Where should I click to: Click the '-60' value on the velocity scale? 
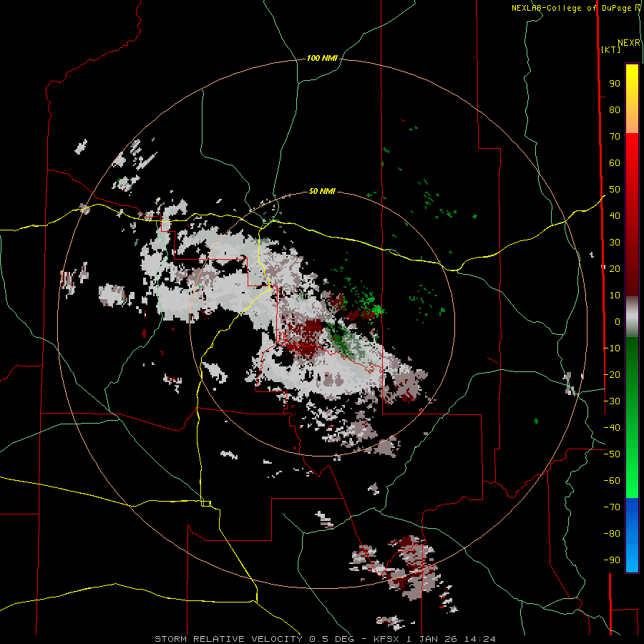[612, 481]
